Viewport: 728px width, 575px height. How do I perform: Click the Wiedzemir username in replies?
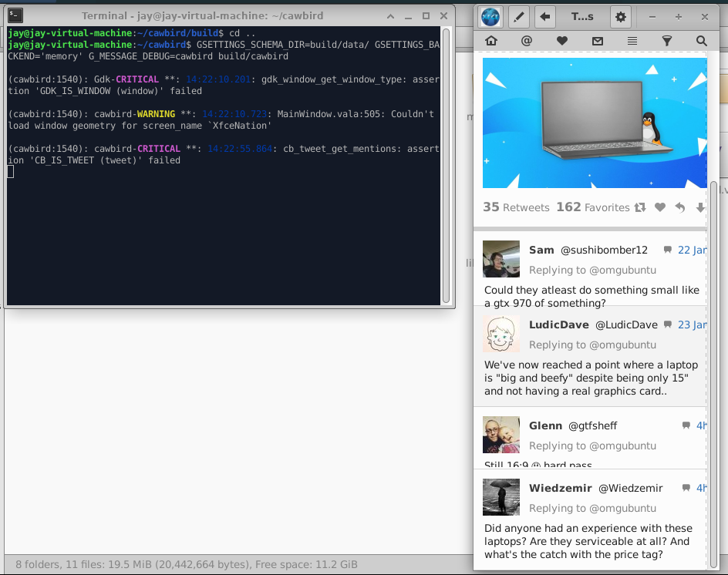tap(561, 488)
